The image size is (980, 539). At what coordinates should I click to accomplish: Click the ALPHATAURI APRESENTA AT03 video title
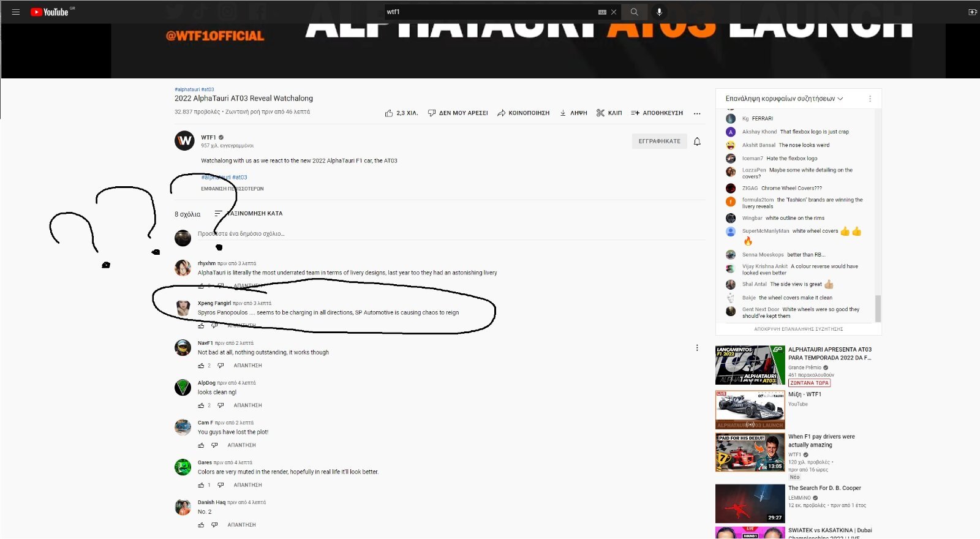830,353
